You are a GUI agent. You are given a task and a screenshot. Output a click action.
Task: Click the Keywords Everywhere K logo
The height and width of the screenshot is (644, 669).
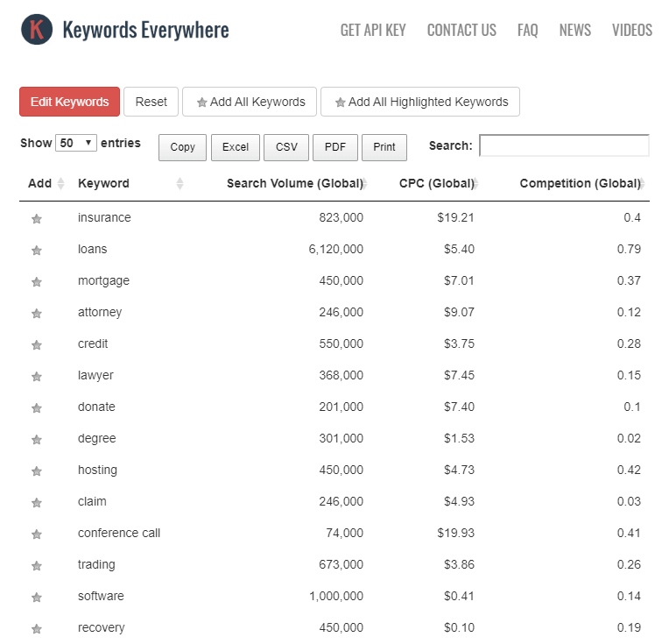coord(37,30)
